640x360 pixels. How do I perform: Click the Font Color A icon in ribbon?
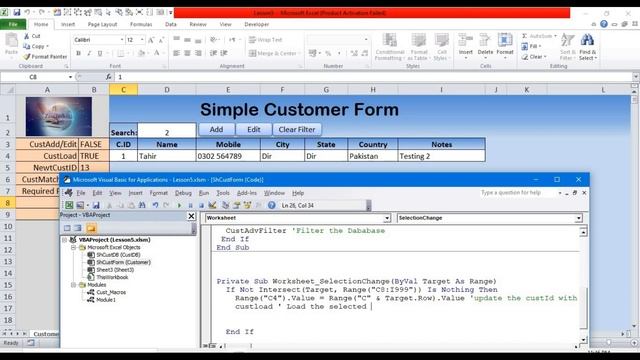pyautogui.click(x=156, y=53)
